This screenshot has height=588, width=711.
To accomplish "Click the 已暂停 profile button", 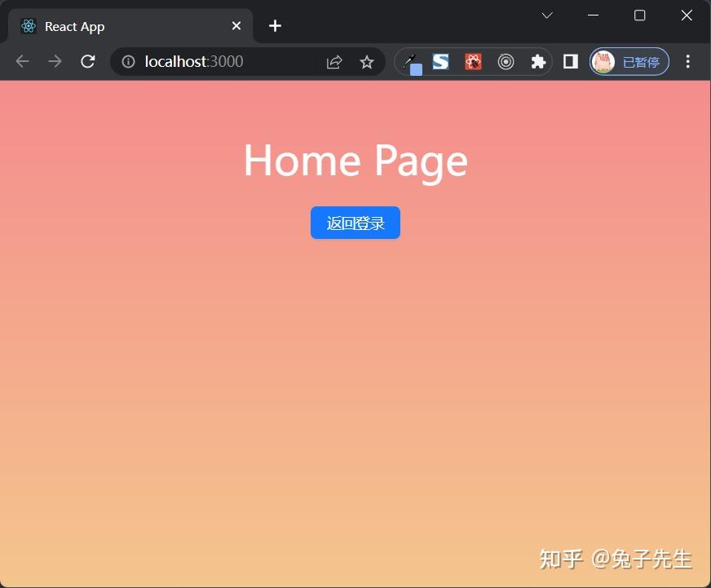I will click(x=629, y=61).
